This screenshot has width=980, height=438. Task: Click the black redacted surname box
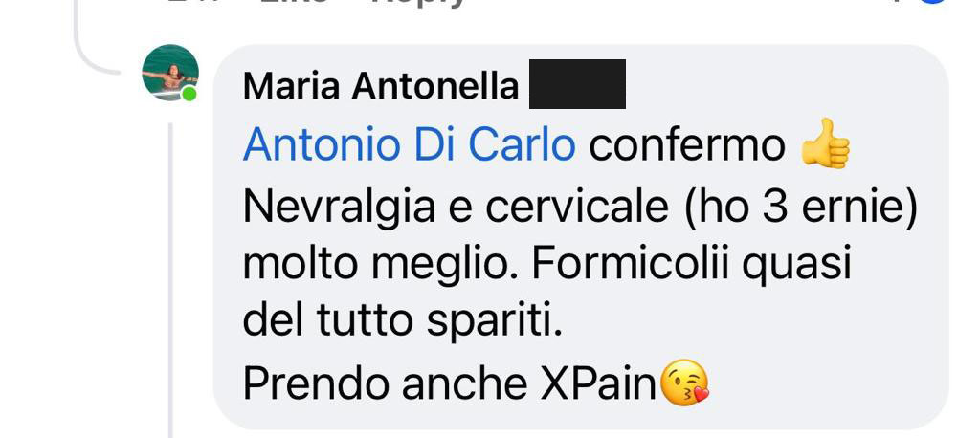coord(577,84)
